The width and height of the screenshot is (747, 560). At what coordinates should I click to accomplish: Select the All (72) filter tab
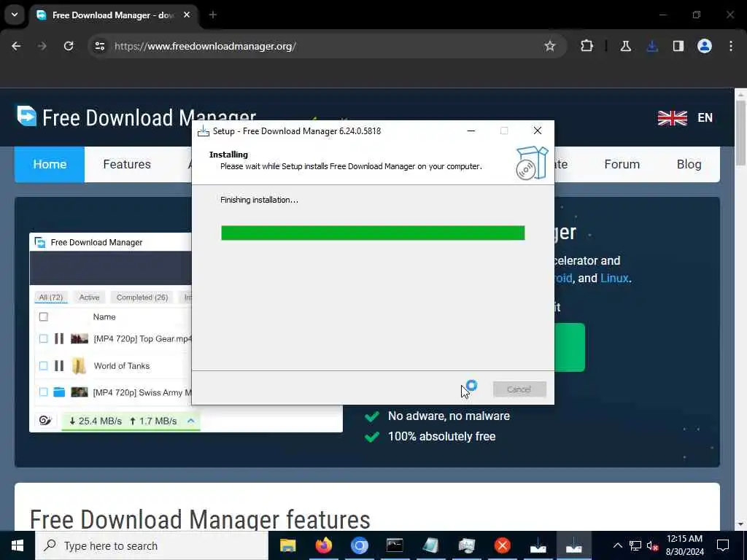(x=51, y=297)
